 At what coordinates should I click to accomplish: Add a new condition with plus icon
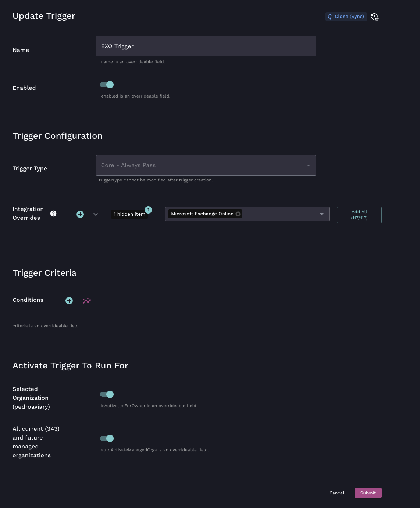coord(69,301)
